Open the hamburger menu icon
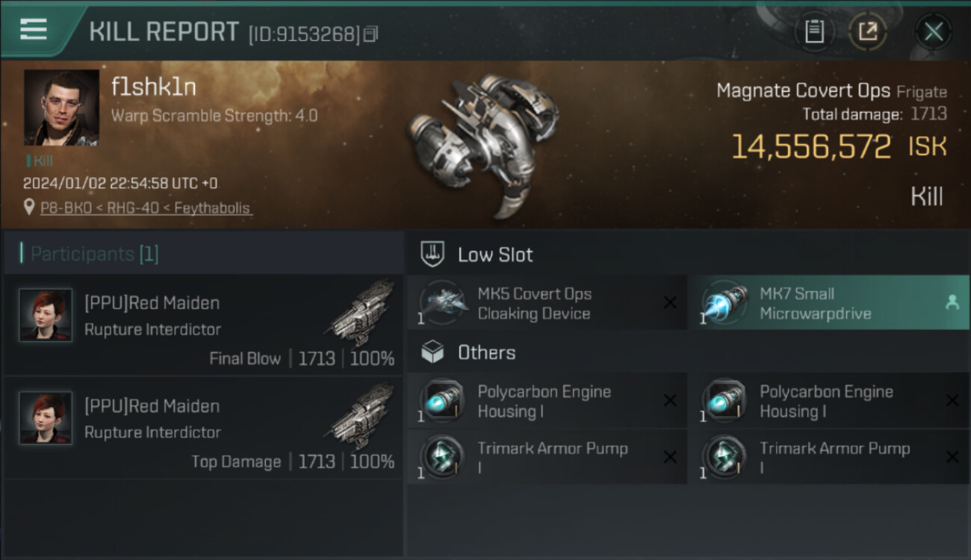The width and height of the screenshot is (971, 560). [x=34, y=29]
